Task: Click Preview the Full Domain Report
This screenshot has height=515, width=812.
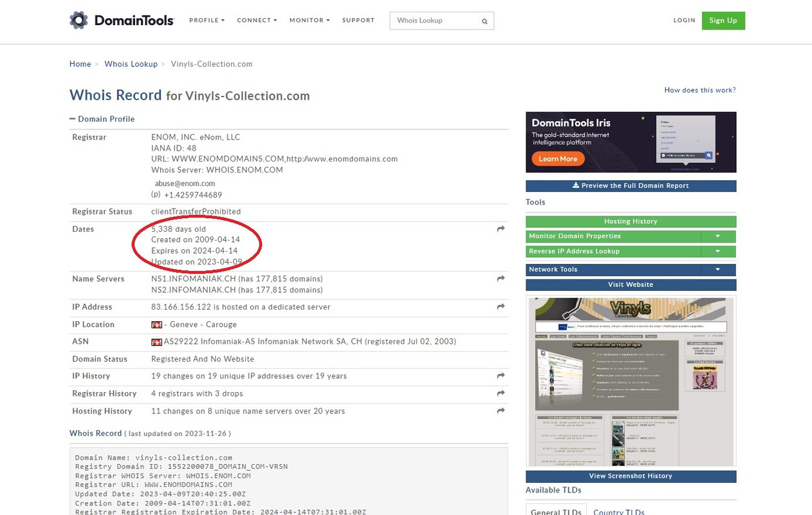Action: [631, 186]
